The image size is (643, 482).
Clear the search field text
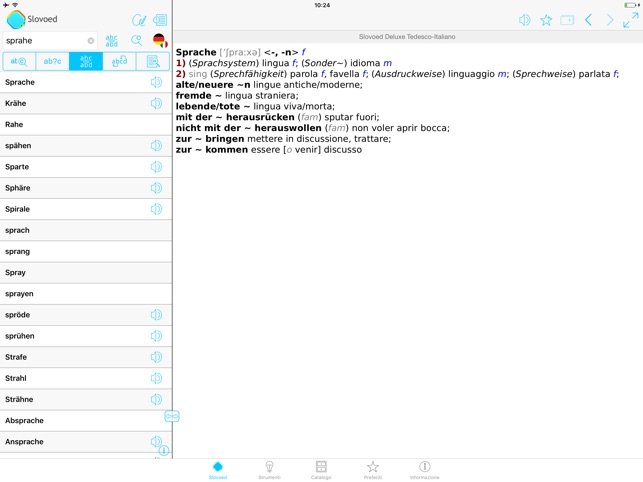tap(91, 41)
